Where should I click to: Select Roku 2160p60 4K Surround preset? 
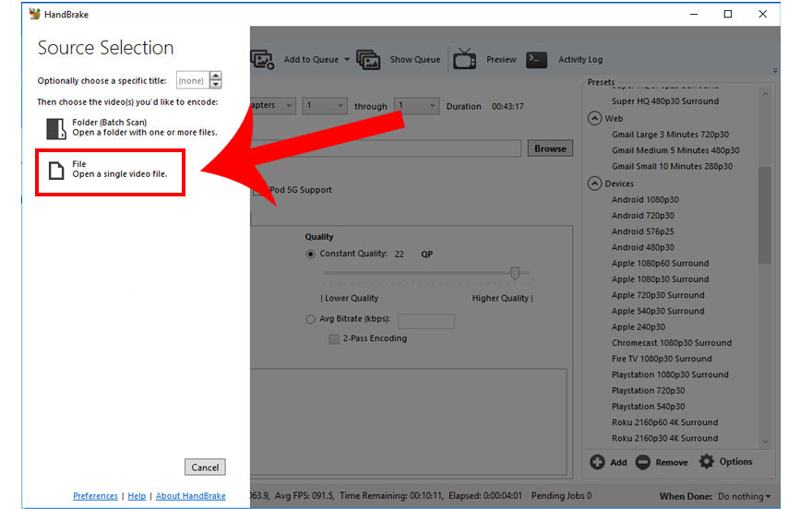[665, 422]
